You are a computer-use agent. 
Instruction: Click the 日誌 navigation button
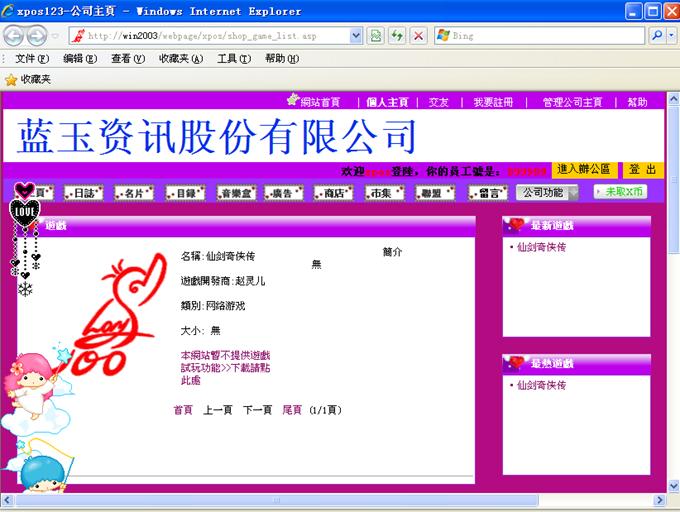click(83, 192)
